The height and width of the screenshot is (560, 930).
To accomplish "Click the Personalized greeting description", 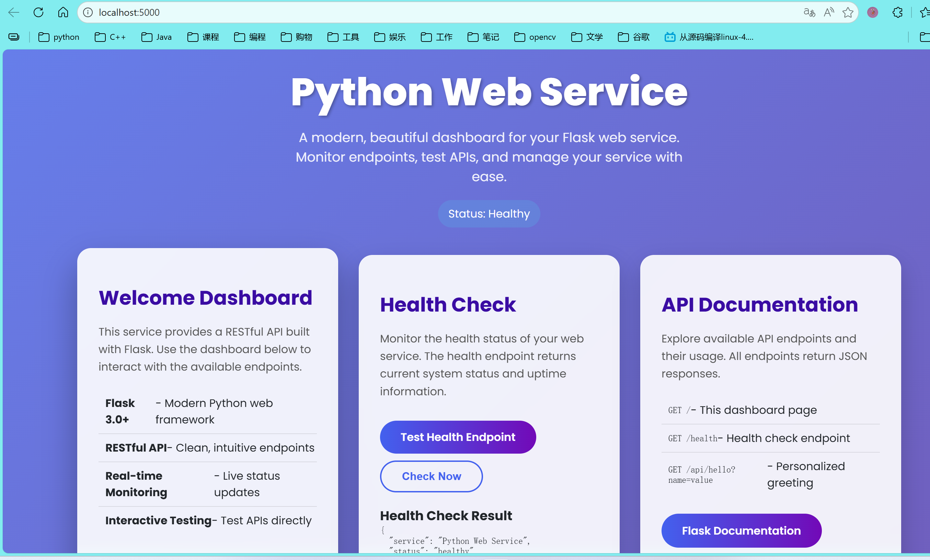I will click(806, 474).
